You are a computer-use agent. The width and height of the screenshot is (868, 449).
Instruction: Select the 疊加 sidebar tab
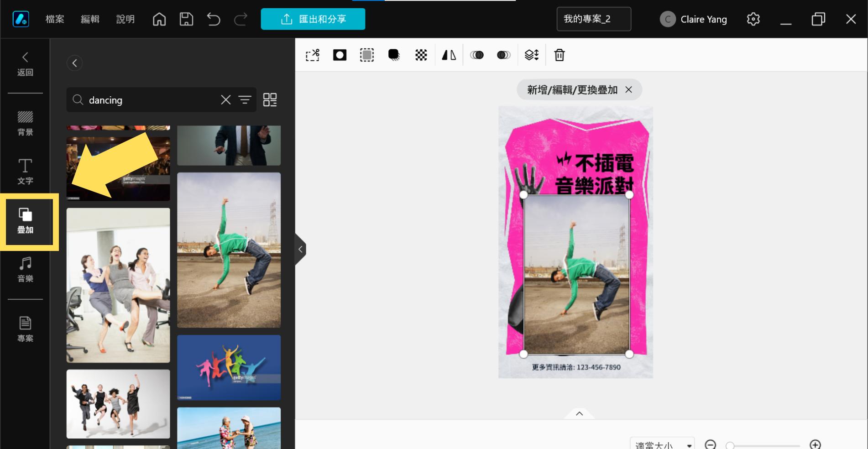click(25, 221)
